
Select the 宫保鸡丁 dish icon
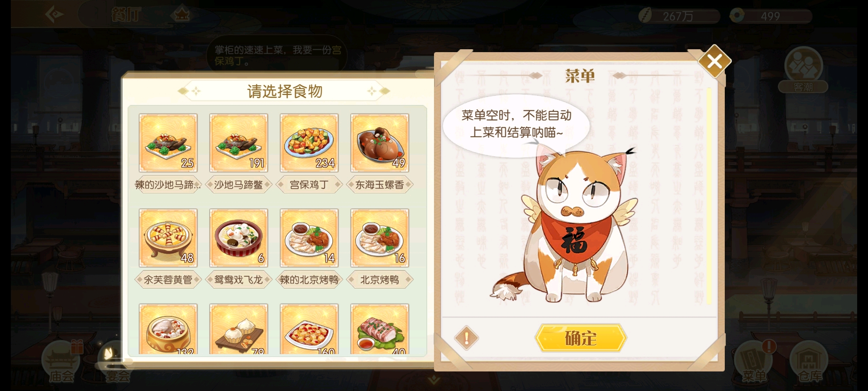click(x=309, y=143)
